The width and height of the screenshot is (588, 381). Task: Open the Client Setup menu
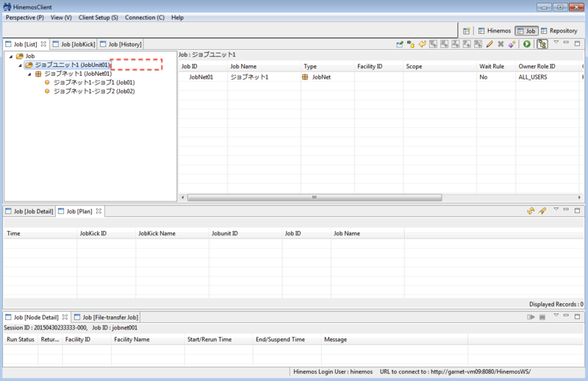[98, 18]
